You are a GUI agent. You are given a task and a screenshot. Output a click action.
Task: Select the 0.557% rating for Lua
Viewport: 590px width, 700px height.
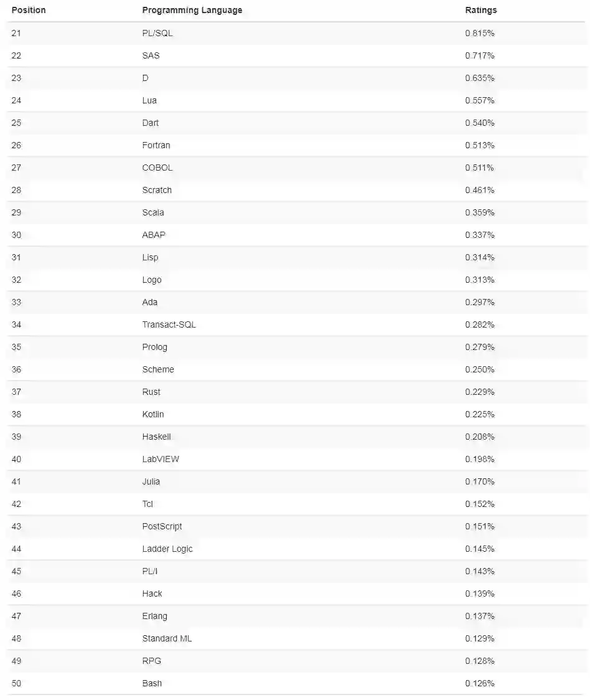480,100
